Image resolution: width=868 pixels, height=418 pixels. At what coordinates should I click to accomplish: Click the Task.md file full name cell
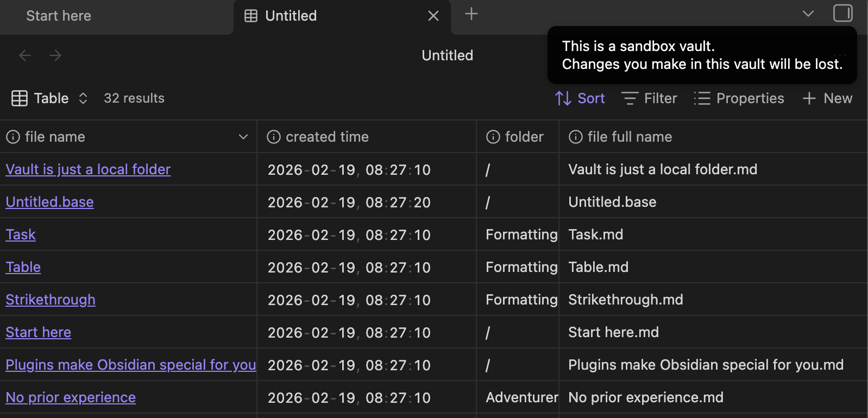pos(596,235)
